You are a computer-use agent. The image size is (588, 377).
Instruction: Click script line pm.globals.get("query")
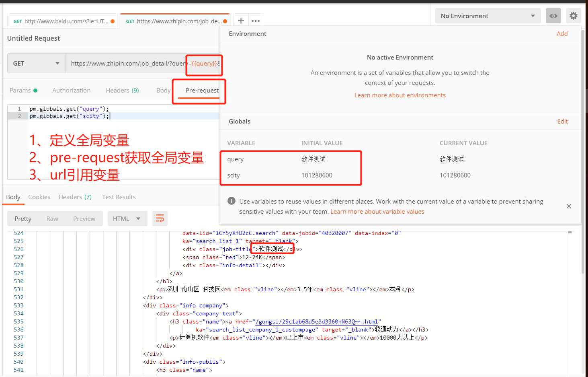click(69, 109)
